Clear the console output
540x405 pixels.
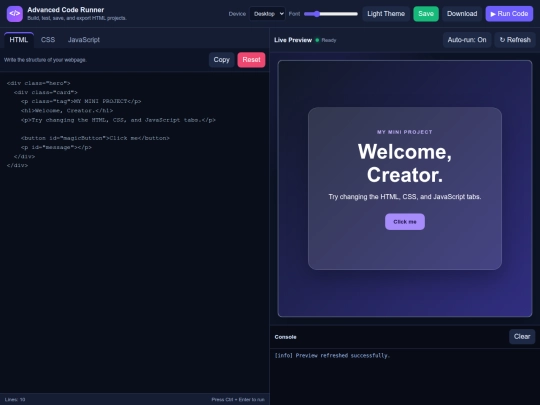point(522,336)
